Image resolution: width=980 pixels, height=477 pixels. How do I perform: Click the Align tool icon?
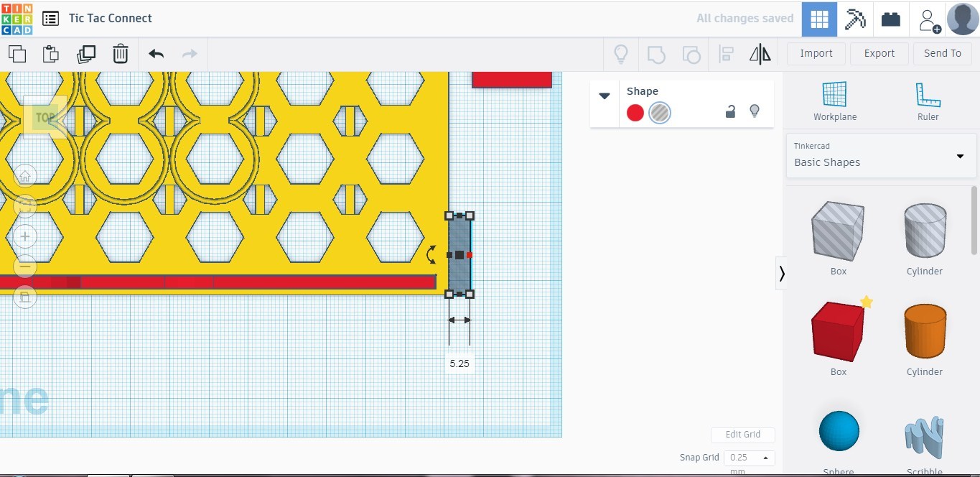726,53
